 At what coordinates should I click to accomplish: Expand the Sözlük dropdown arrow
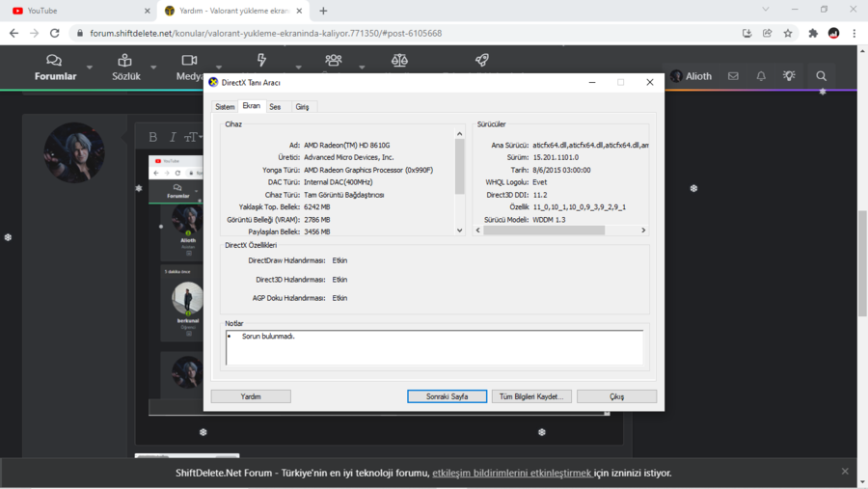153,68
